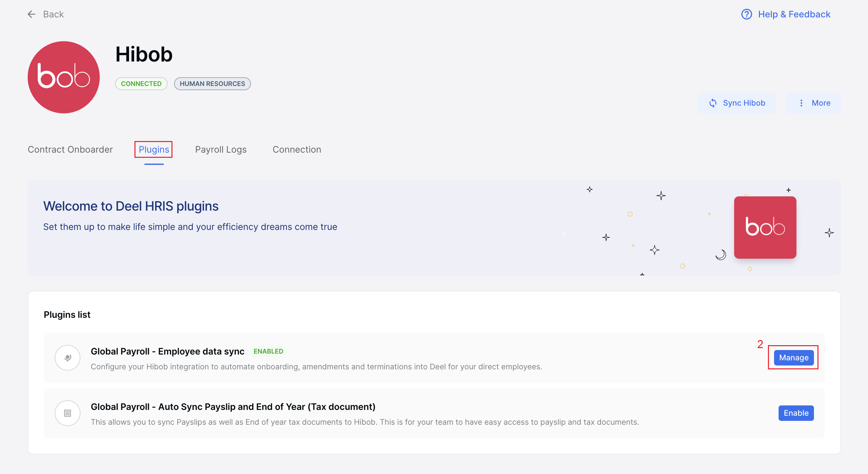The image size is (868, 474).
Task: Manage the Employee data sync plugin
Action: pos(794,358)
